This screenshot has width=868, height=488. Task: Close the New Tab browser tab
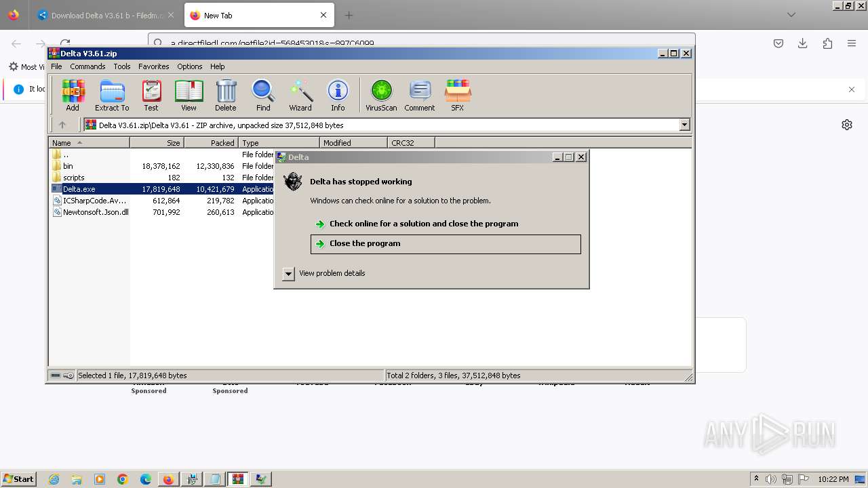[x=323, y=15]
